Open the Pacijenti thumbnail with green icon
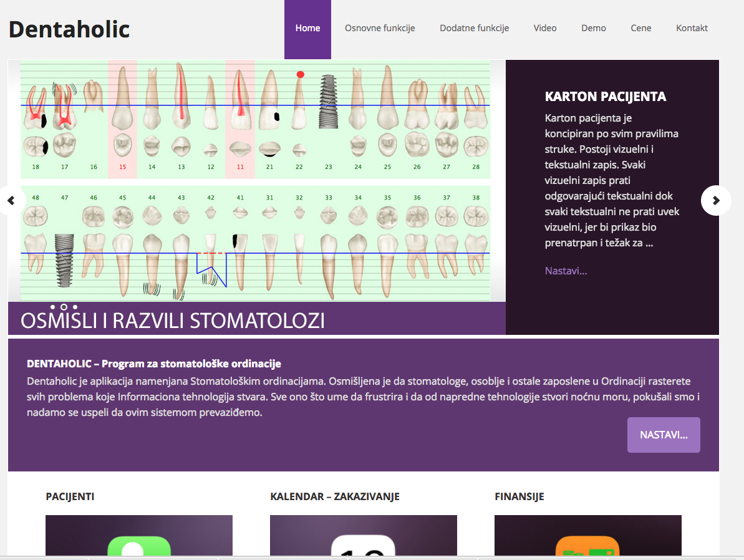This screenshot has width=744, height=560. pyautogui.click(x=139, y=535)
